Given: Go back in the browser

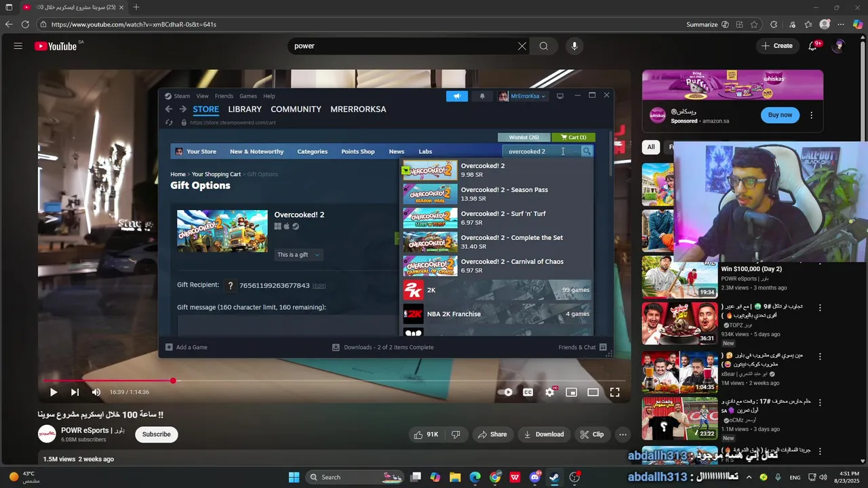Looking at the screenshot, I should [x=9, y=24].
